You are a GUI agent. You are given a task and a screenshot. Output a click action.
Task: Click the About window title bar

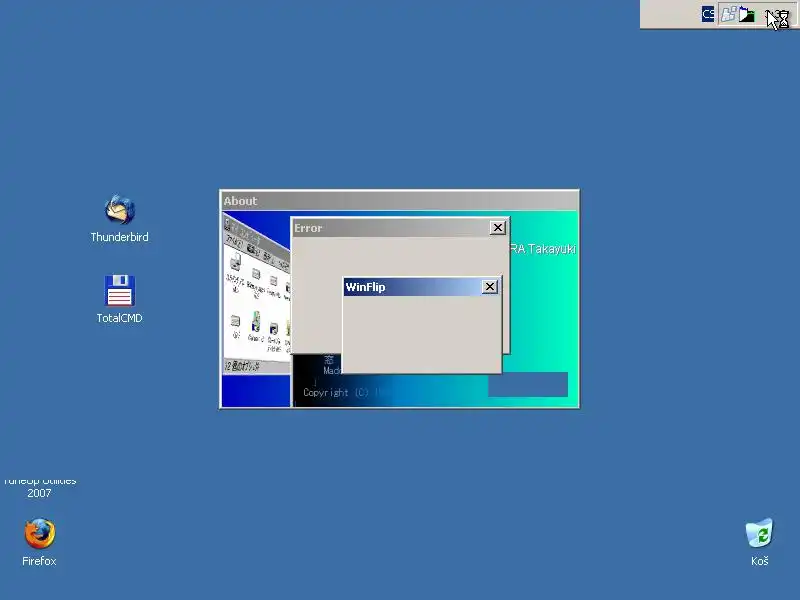[399, 201]
